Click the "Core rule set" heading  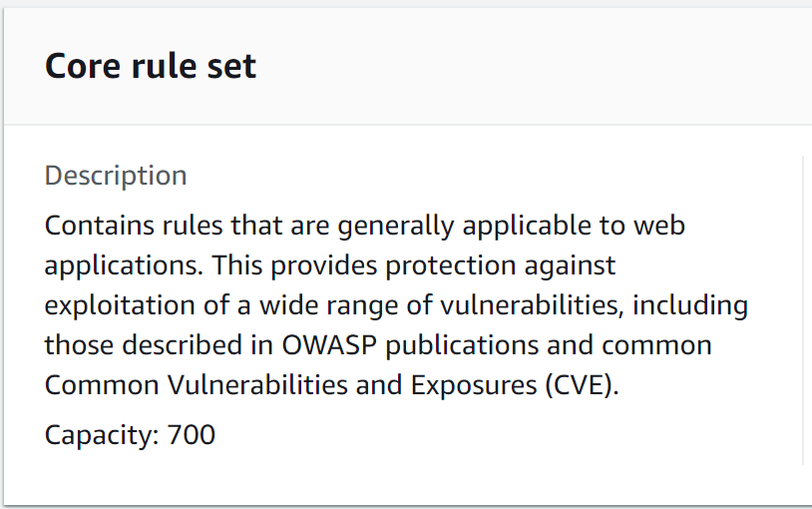coord(151,66)
